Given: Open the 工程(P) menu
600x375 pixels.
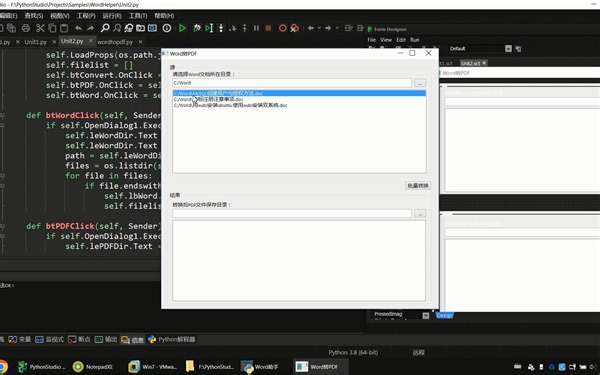Looking at the screenshot, I should pos(86,16).
